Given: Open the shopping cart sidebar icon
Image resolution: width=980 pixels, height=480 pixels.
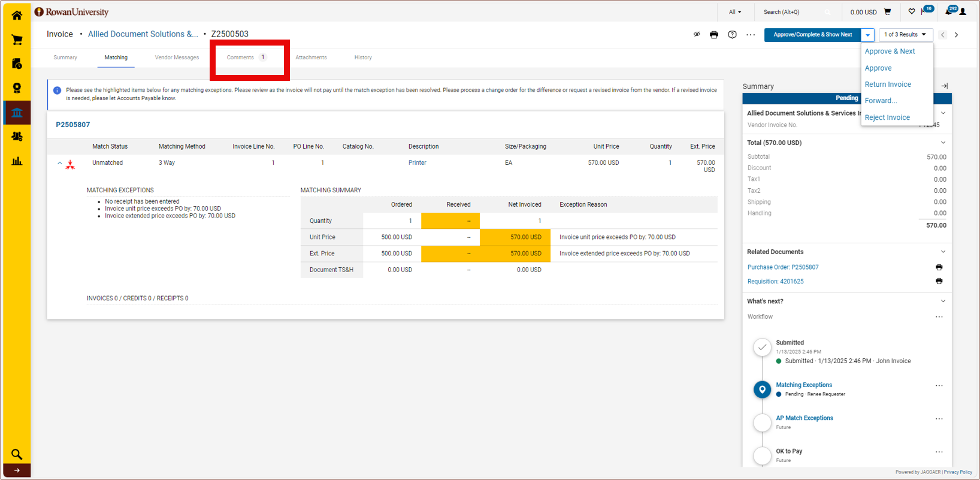Looking at the screenshot, I should 17,40.
